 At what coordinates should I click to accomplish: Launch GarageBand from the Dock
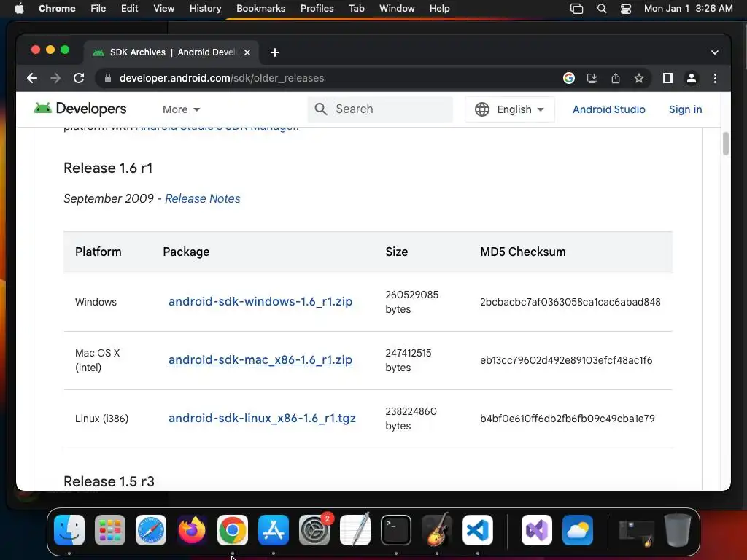[437, 529]
